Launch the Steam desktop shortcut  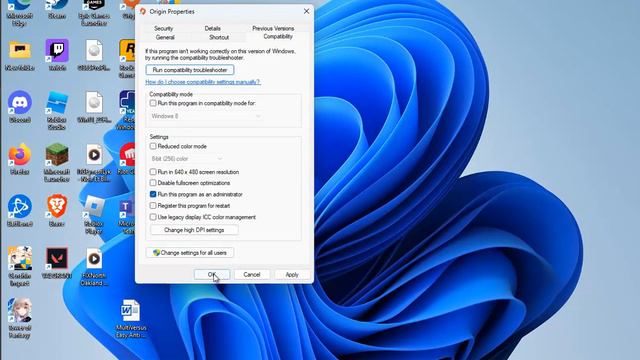(57, 10)
